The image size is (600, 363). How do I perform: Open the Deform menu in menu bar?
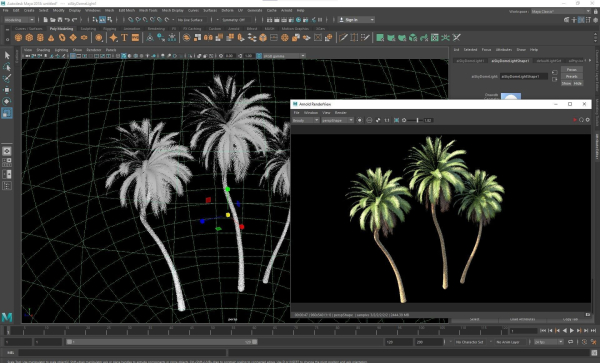click(x=227, y=10)
